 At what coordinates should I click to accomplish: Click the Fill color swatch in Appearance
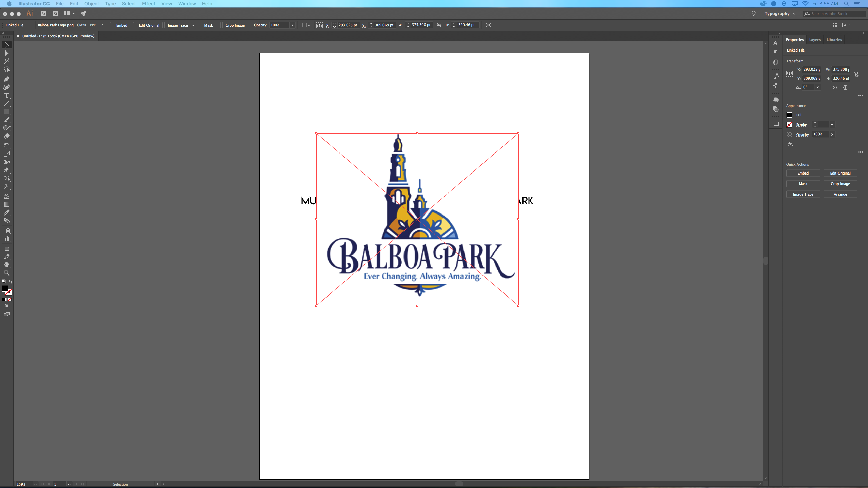(x=789, y=115)
